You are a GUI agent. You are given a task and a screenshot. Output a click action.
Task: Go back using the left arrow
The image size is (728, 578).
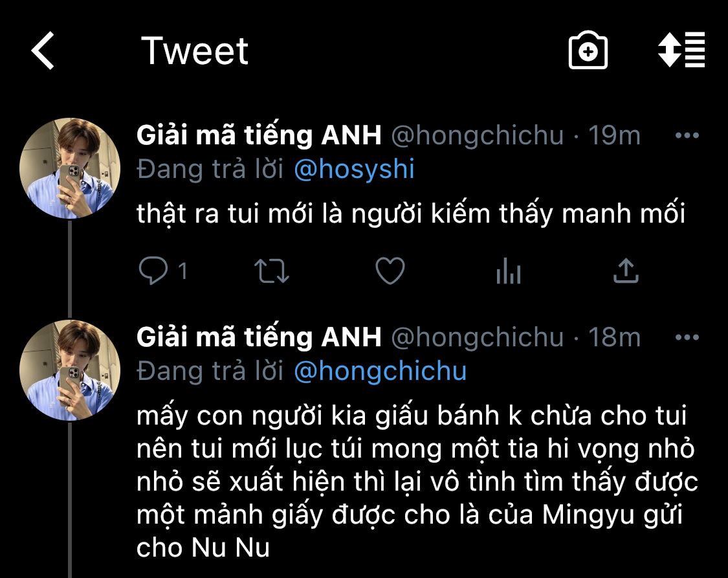[x=43, y=50]
